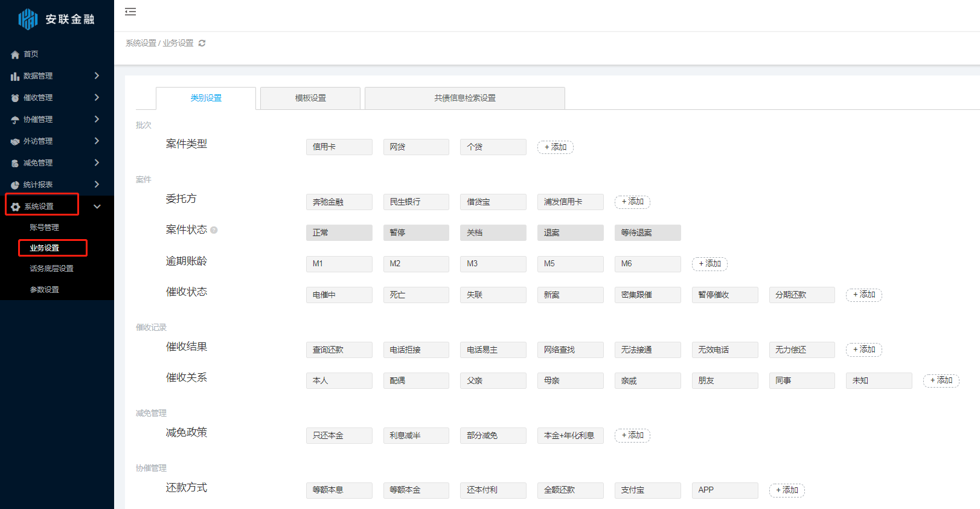
Task: Click the 安联金融 logo icon
Action: pos(28,19)
